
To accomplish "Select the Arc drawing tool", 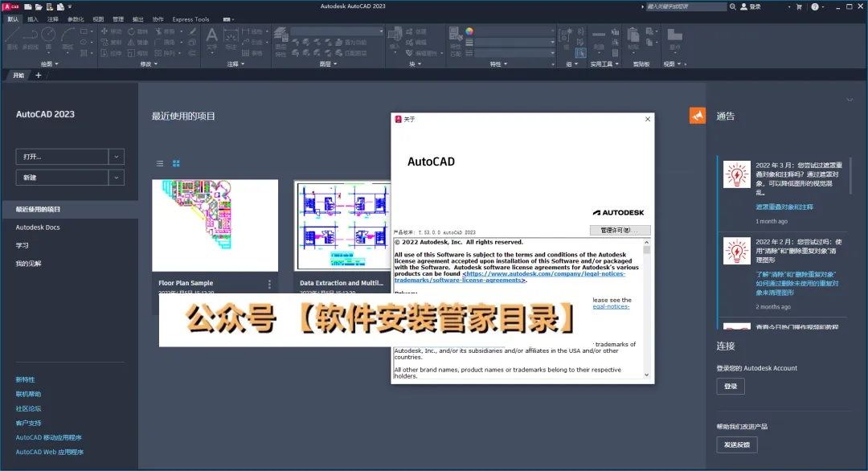I will (68, 39).
